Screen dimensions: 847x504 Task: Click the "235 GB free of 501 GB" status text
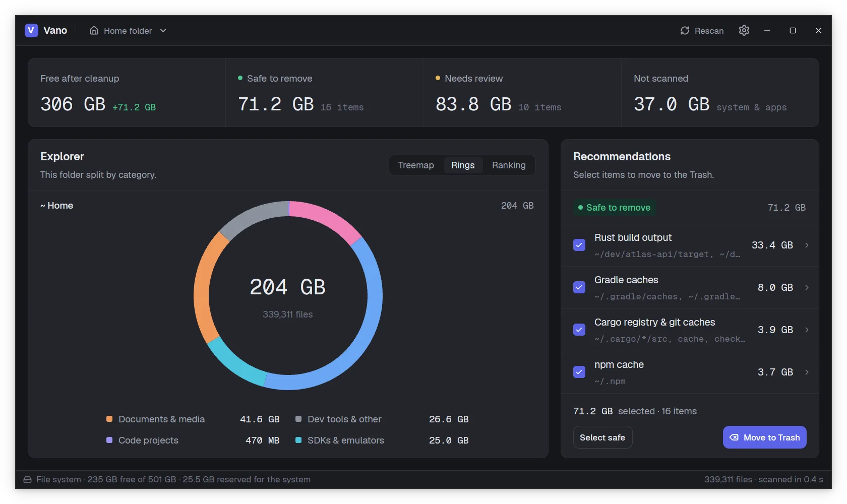132,479
